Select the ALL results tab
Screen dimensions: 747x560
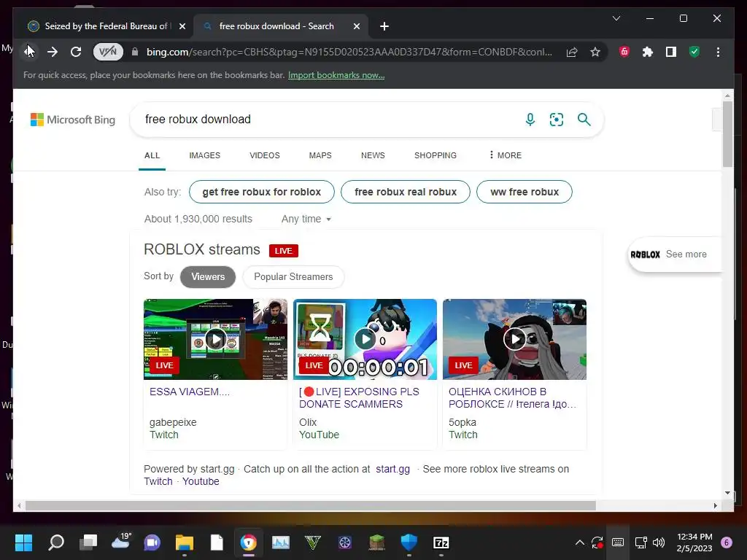tap(152, 155)
